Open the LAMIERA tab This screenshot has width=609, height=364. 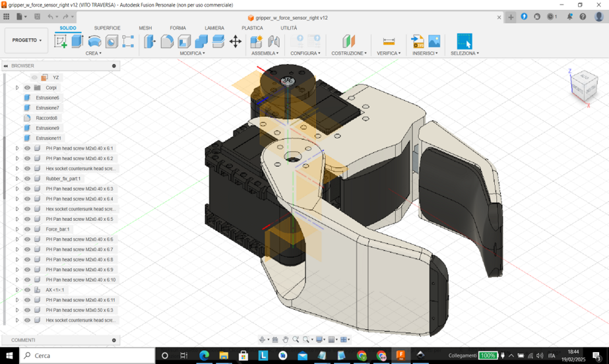214,28
